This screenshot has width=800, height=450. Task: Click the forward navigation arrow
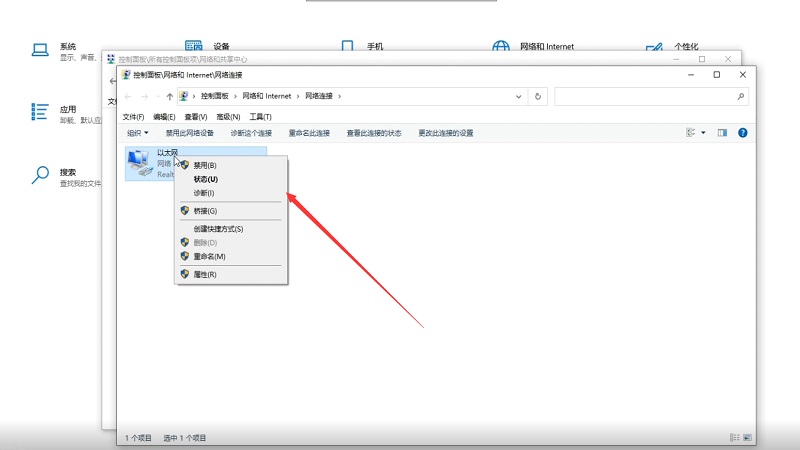145,96
